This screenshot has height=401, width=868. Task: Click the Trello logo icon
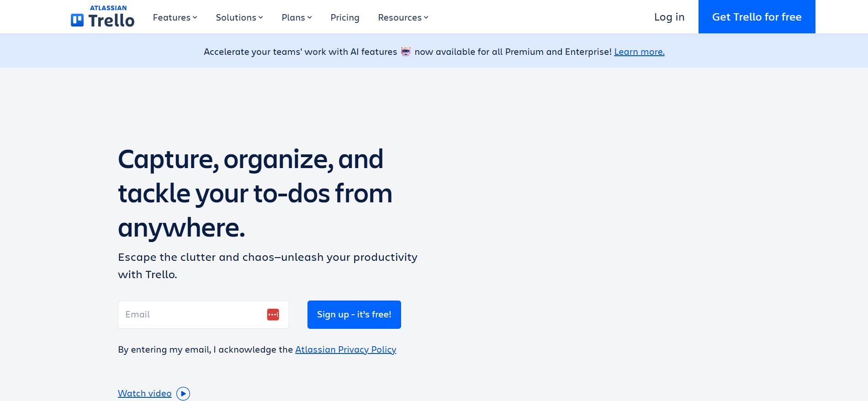[77, 20]
